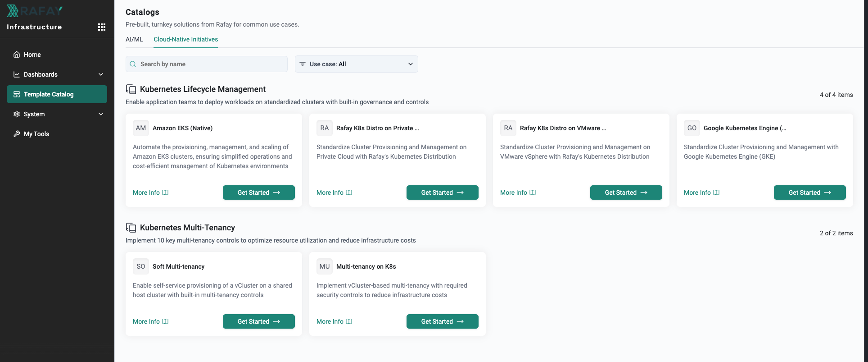Viewport: 868px width, 362px height.
Task: Click book icon beside Google Kubernetes More Info
Action: 716,192
